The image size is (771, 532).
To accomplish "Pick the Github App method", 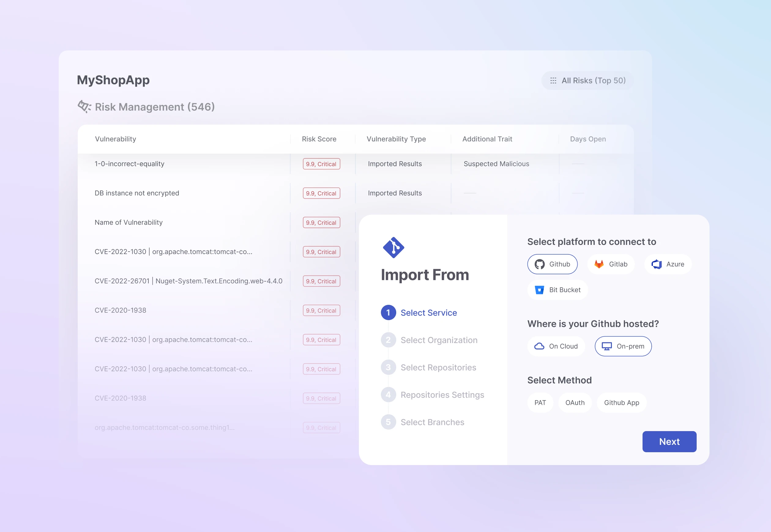I will 621,403.
